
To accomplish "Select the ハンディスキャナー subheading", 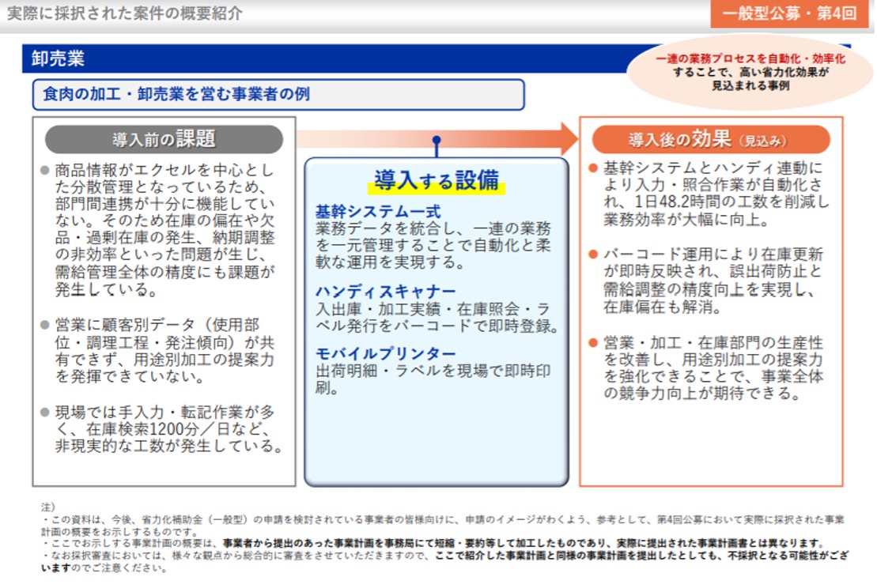I will [386, 291].
